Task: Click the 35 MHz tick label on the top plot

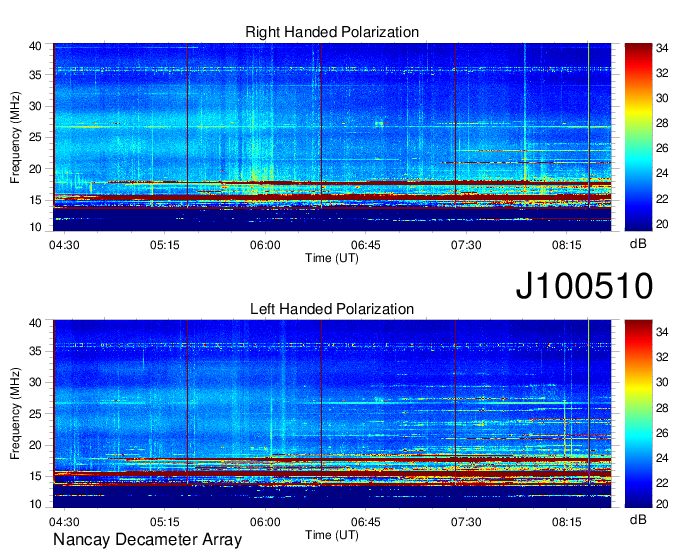Action: coord(35,75)
